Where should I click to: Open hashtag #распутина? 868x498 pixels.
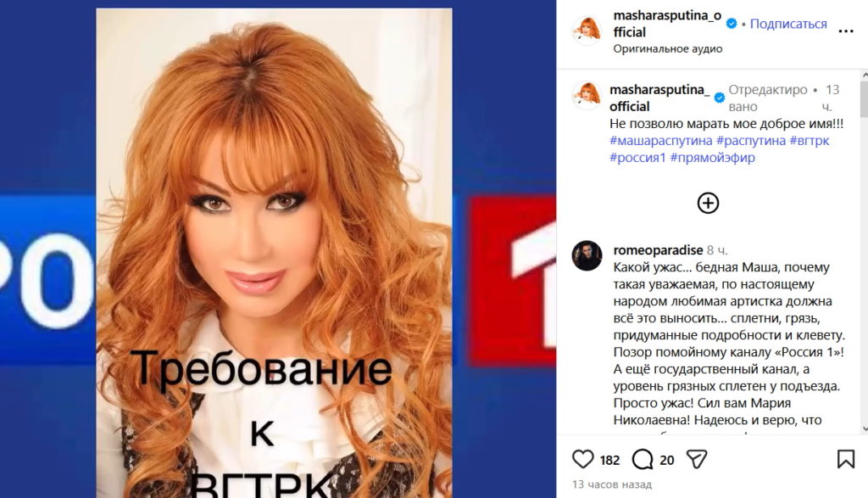click(x=751, y=141)
